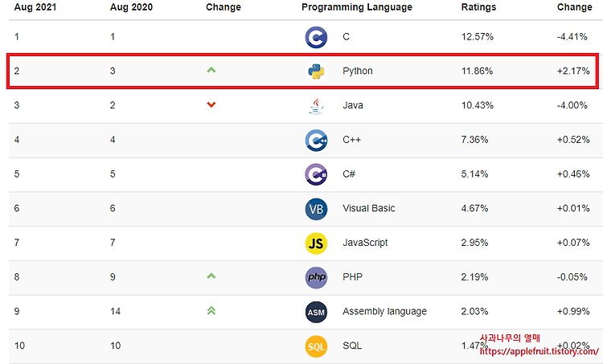This screenshot has height=364, width=603.
Task: Click the +0.46% change value
Action: (x=573, y=174)
